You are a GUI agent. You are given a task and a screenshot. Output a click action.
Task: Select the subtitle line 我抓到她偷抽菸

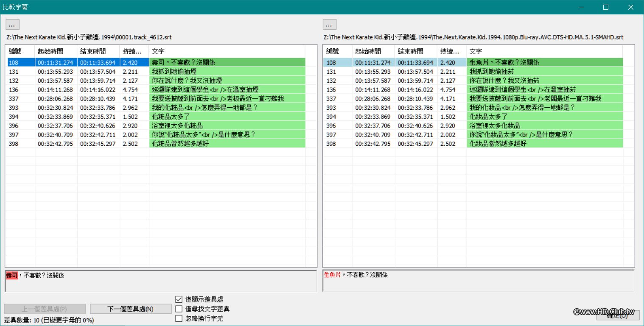tap(544, 72)
